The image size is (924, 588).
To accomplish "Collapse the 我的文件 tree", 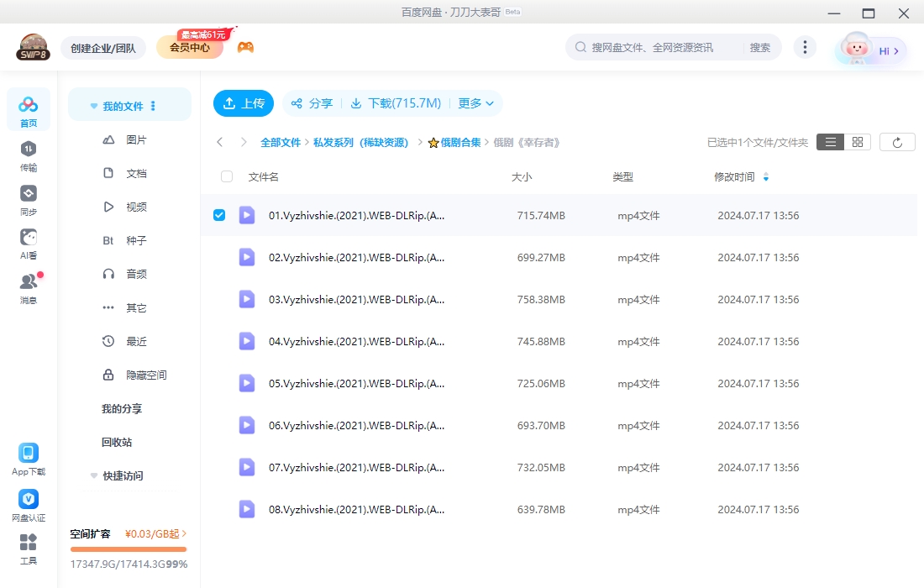I will (94, 106).
